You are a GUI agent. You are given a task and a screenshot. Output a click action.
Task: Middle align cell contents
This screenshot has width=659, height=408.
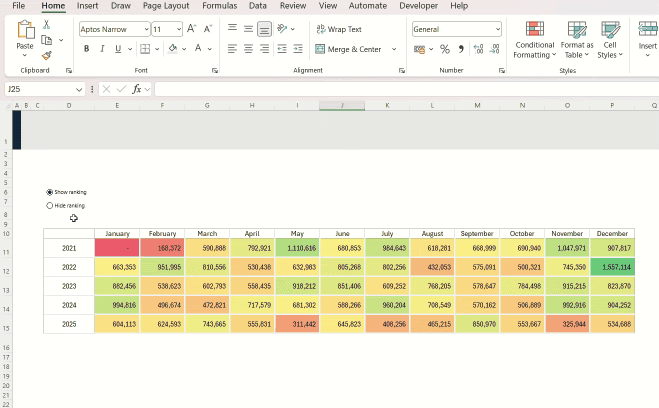[248, 29]
